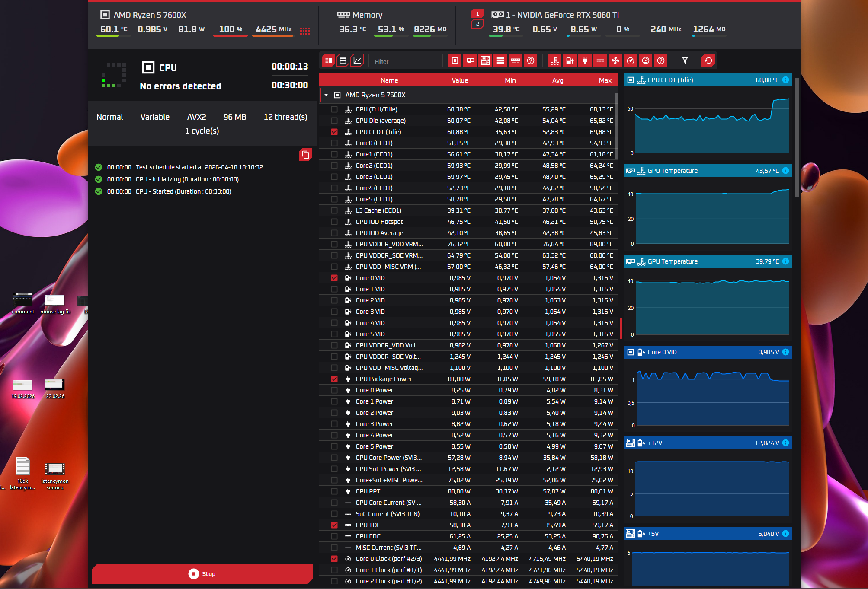Sort the table by the Max column
This screenshot has height=589, width=868.
click(605, 80)
